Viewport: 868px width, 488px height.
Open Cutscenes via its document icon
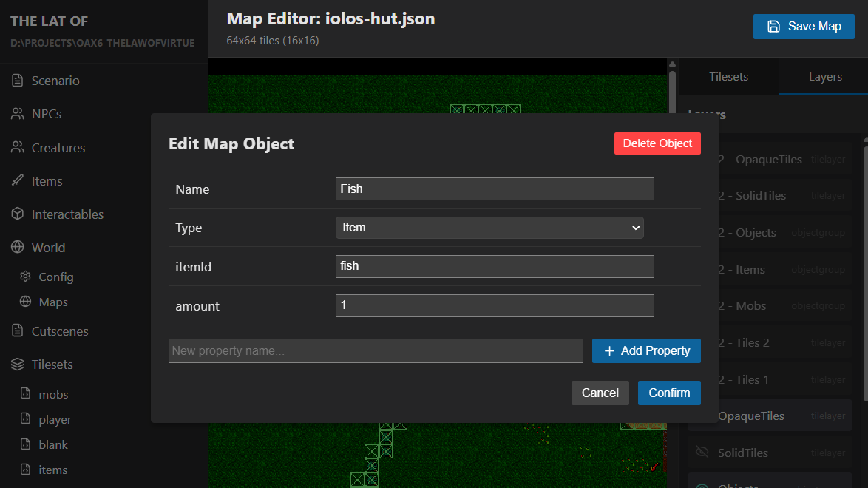17,331
